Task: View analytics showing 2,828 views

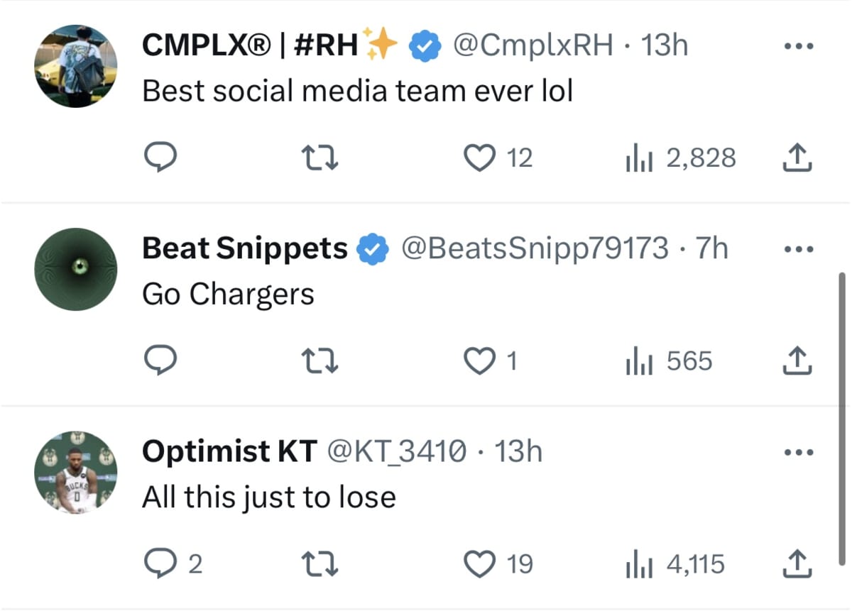Action: click(680, 158)
